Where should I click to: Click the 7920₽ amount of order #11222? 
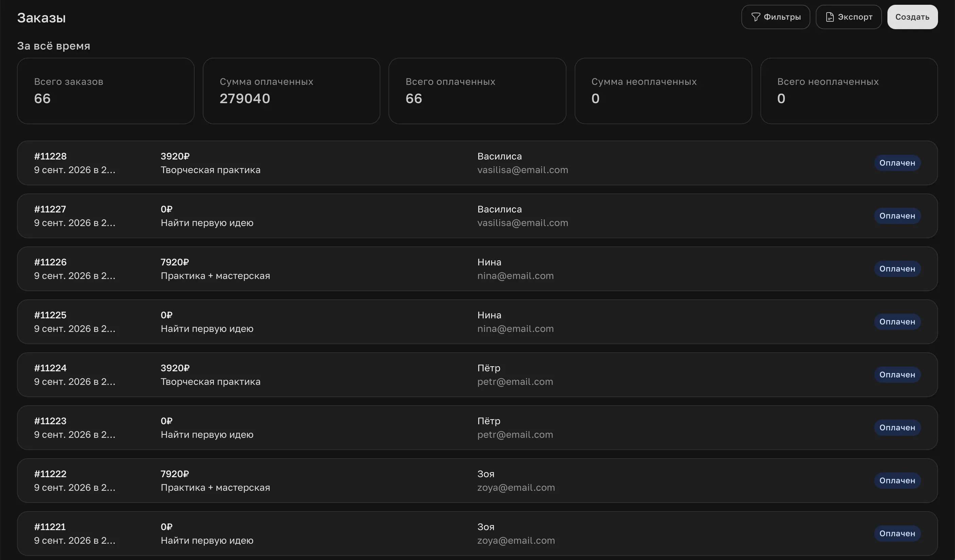174,474
